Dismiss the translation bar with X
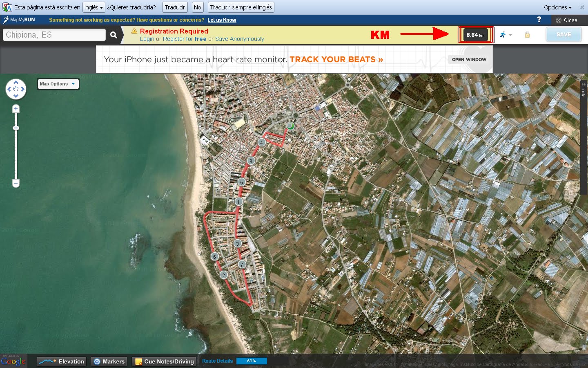The height and width of the screenshot is (368, 588). [582, 7]
